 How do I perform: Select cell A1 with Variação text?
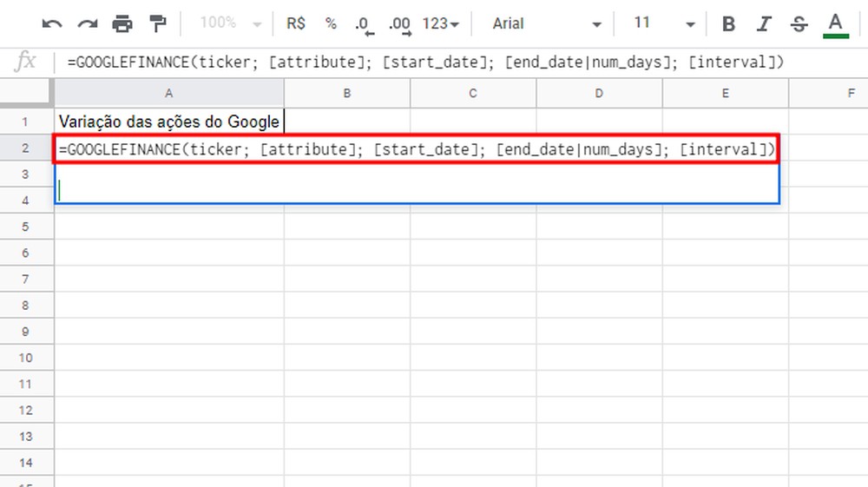(x=169, y=122)
